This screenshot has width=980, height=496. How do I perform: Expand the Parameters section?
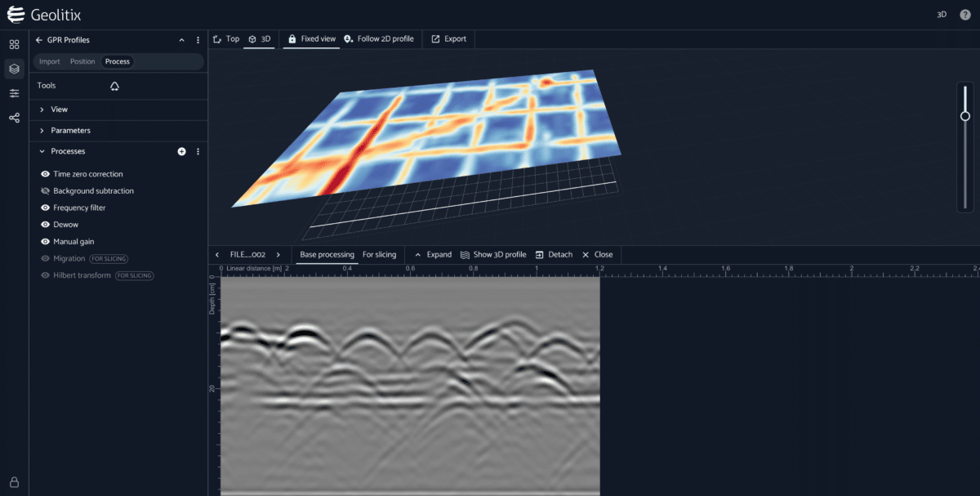(42, 131)
